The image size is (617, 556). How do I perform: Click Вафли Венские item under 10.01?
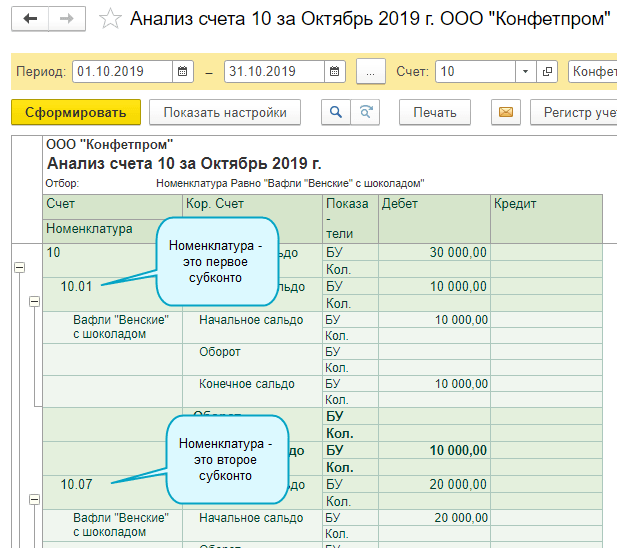click(121, 327)
